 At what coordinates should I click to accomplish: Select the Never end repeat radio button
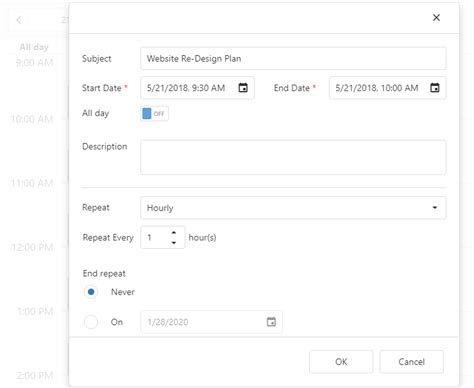(91, 292)
